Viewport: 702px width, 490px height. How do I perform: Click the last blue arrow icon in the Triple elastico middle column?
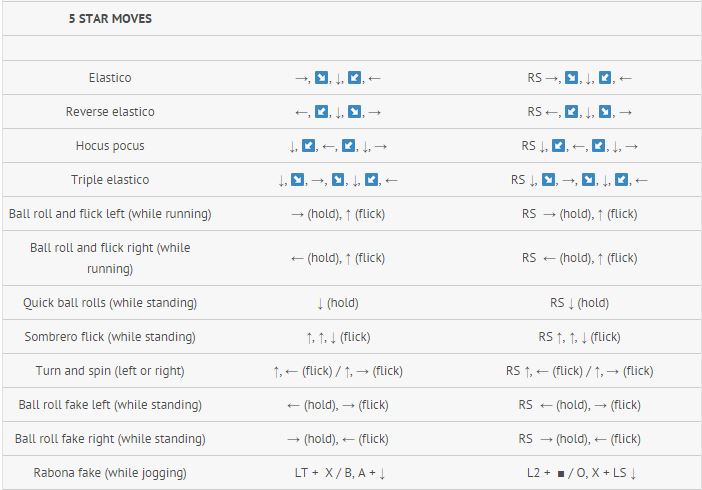pos(371,180)
